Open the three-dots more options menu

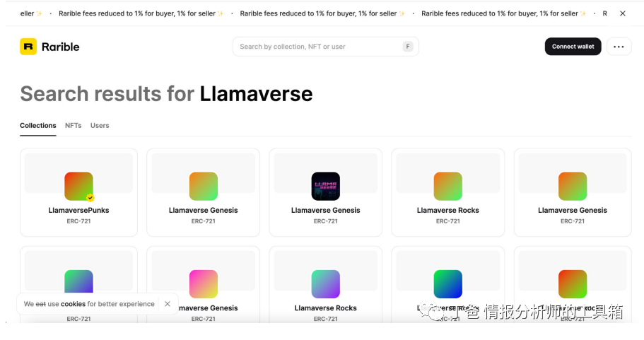619,47
